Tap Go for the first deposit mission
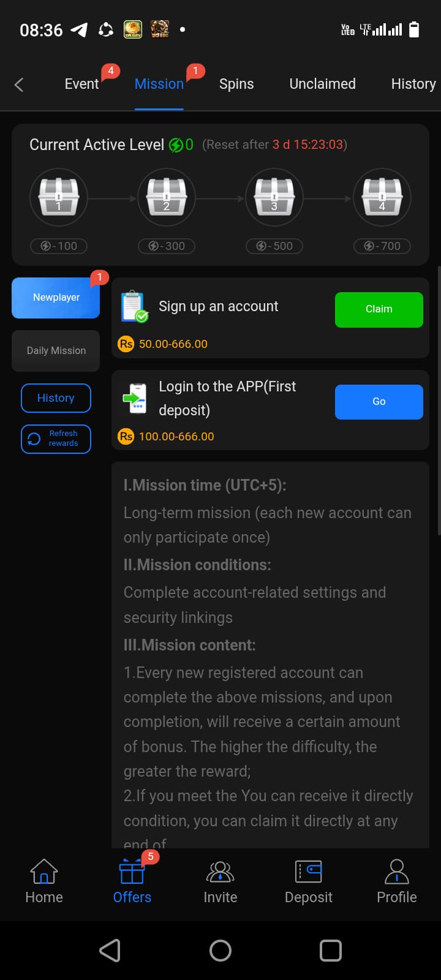Screen dimensions: 441x980 (x=379, y=402)
